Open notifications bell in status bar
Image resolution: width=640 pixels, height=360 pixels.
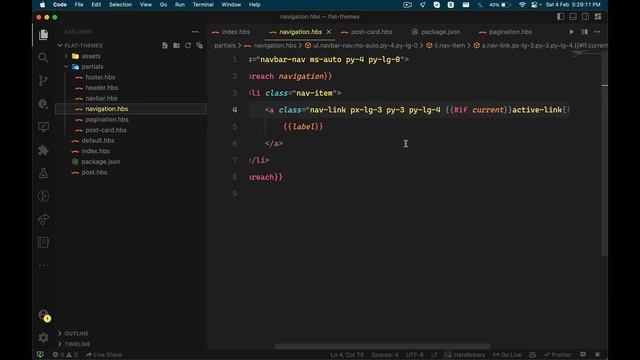[x=598, y=355]
